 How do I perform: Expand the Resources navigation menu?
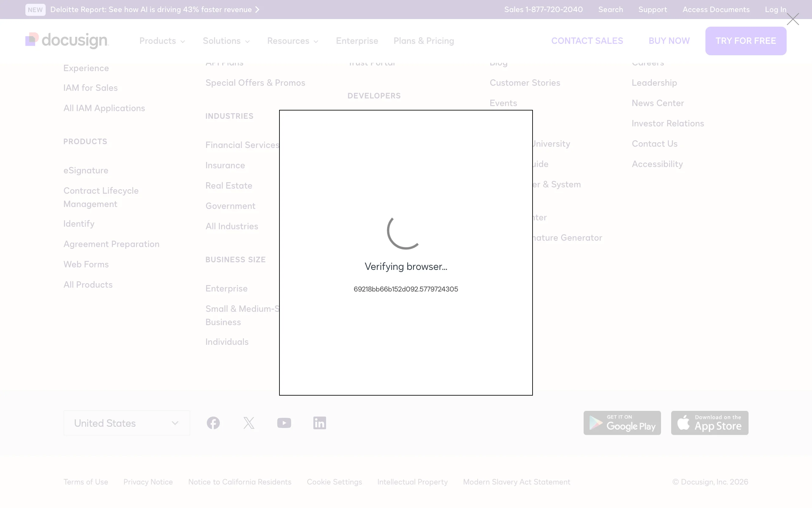pos(292,41)
